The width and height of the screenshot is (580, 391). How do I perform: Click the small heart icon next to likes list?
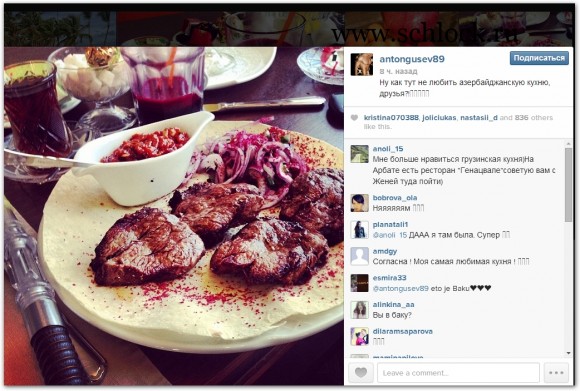[354, 118]
